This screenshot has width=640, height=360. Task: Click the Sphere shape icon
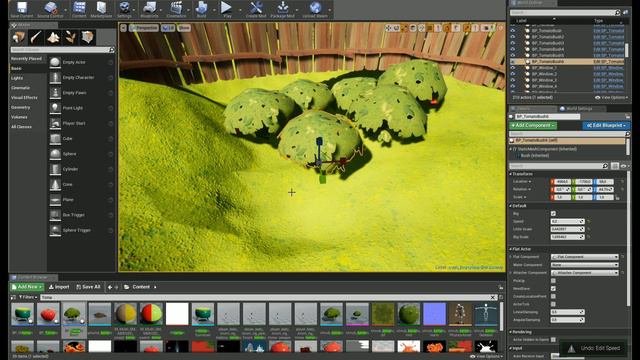click(55, 154)
